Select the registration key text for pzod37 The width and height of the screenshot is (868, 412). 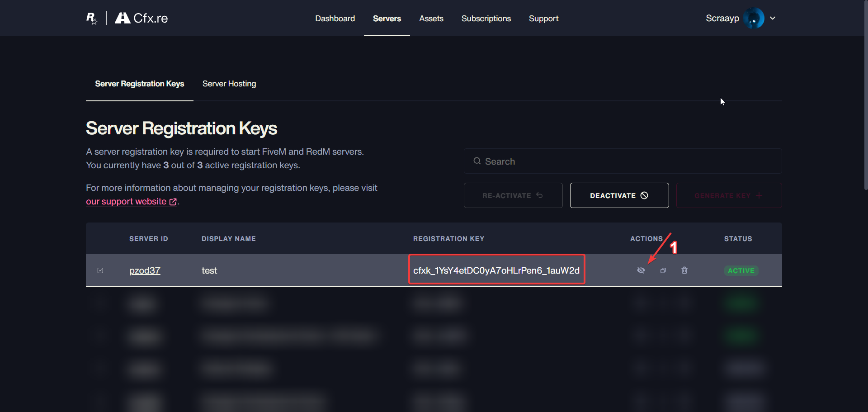click(496, 270)
